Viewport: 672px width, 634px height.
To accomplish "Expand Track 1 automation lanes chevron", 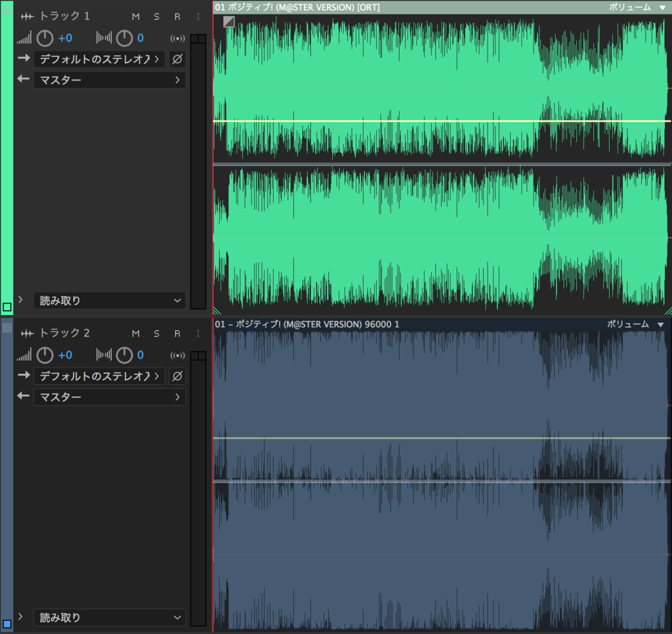I will click(x=20, y=300).
